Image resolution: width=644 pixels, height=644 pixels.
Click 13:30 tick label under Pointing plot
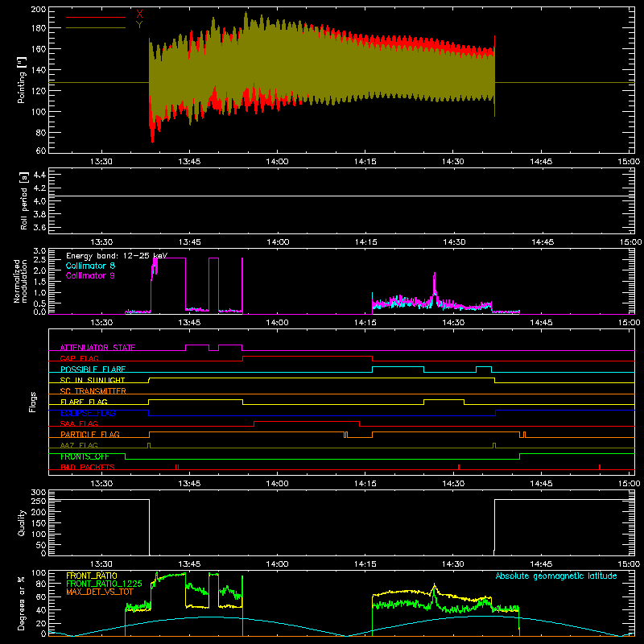pyautogui.click(x=101, y=162)
